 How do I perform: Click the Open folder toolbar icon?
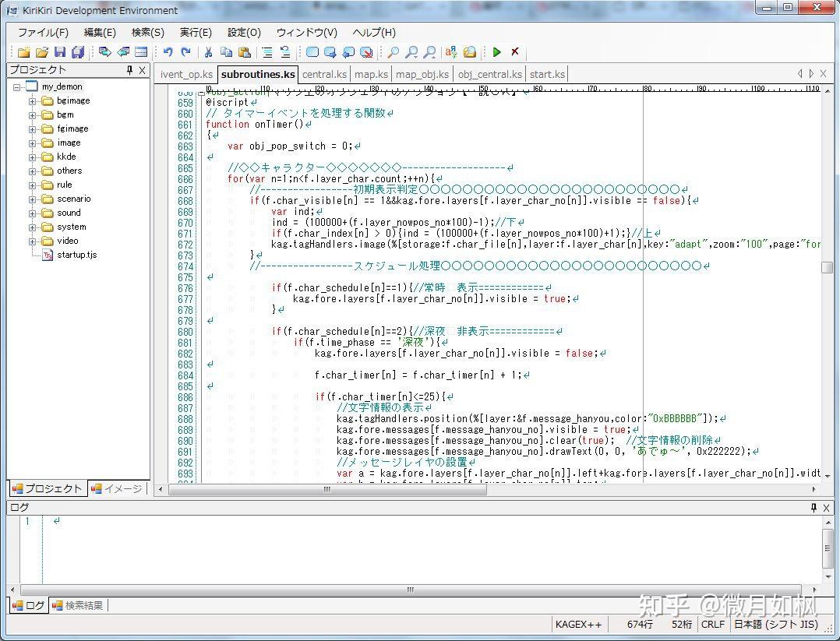(x=42, y=52)
